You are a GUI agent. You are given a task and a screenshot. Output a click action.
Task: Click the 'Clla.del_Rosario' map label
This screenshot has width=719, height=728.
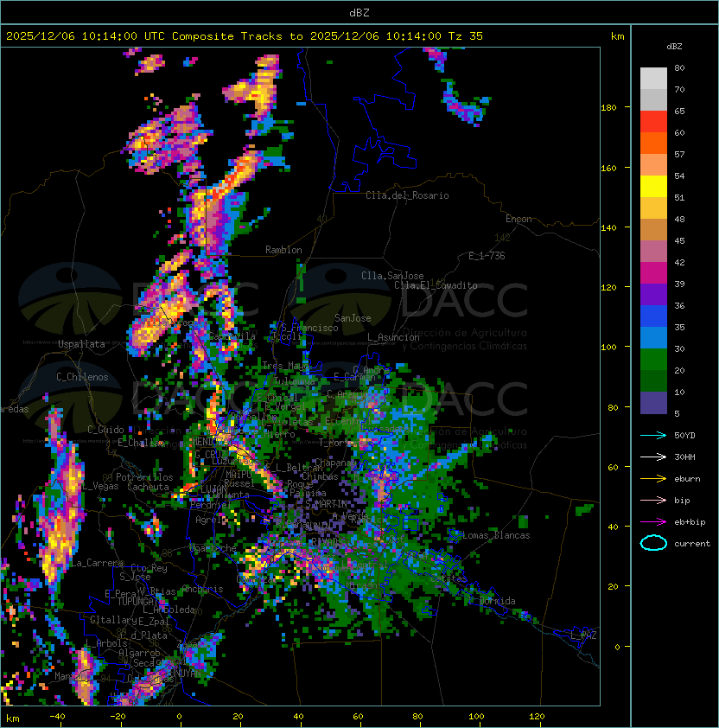tap(407, 195)
